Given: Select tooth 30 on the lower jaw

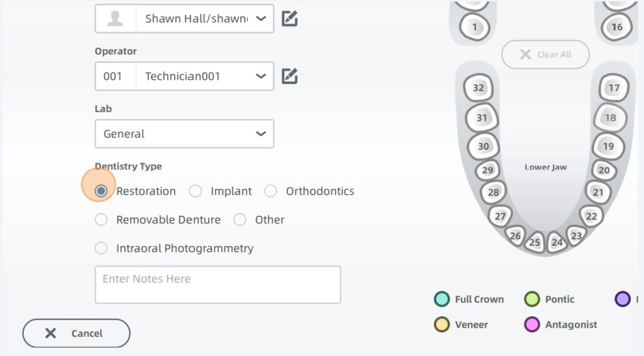Looking at the screenshot, I should coord(483,147).
